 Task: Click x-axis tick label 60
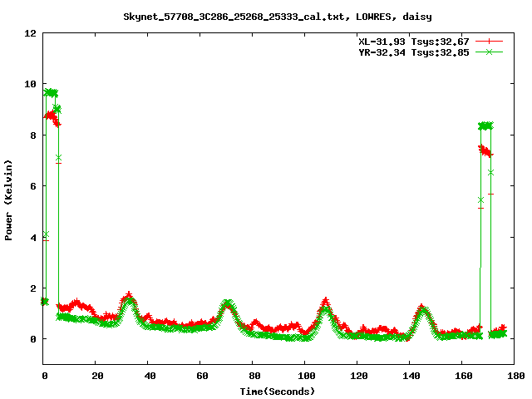[202, 376]
